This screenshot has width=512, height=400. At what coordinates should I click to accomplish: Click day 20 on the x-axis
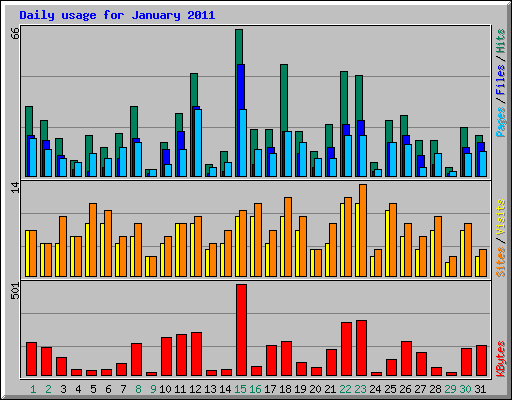pyautogui.click(x=315, y=389)
